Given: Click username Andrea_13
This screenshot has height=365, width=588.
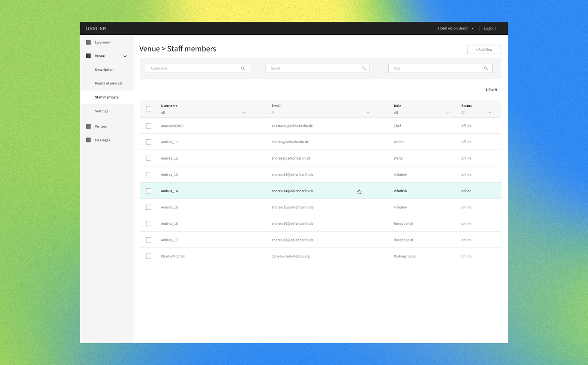Looking at the screenshot, I should (x=169, y=175).
